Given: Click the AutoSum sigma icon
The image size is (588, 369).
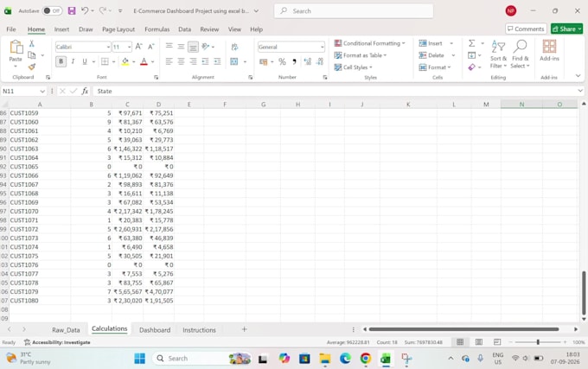Looking at the screenshot, I should pos(472,43).
